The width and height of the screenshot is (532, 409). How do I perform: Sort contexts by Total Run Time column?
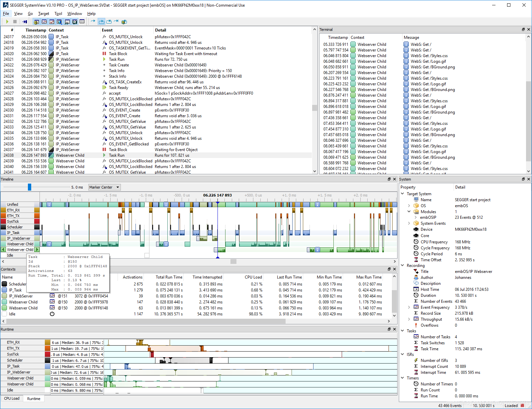click(169, 277)
